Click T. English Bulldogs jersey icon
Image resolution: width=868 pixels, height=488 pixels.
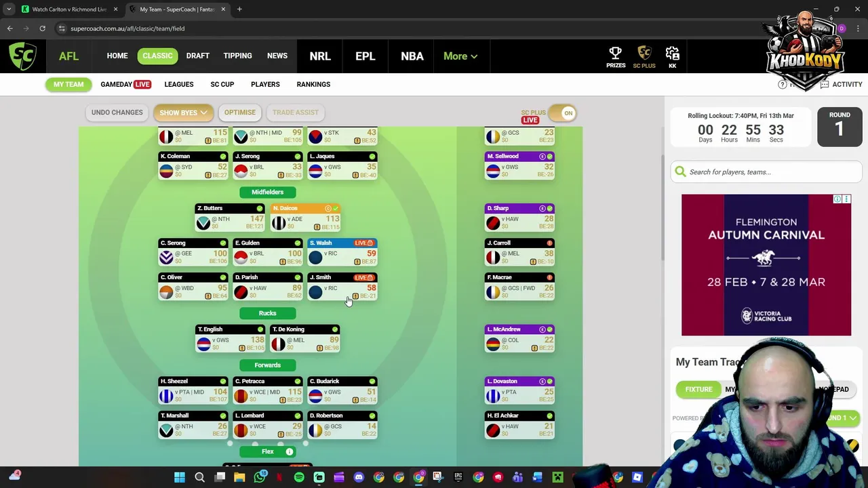click(203, 343)
